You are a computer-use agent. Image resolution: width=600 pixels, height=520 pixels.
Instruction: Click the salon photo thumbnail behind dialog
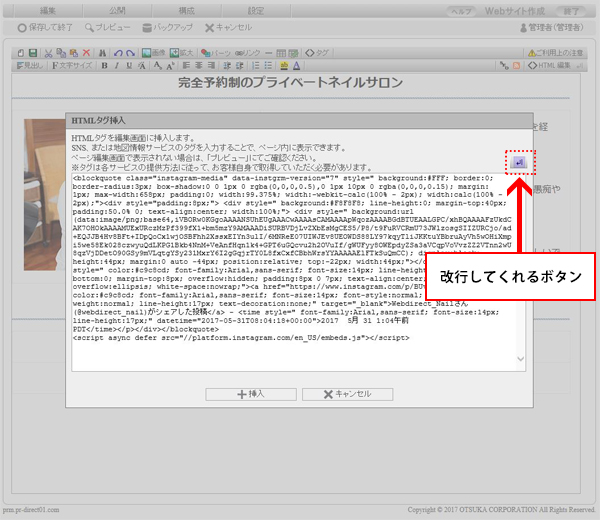click(x=45, y=195)
